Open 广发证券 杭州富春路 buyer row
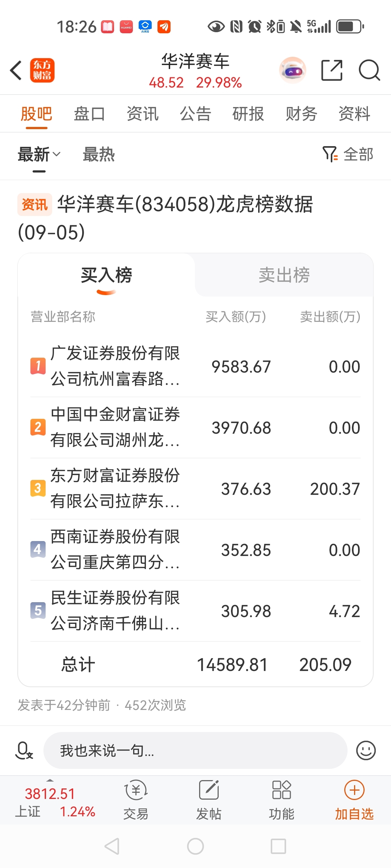The image size is (391, 868). click(195, 366)
